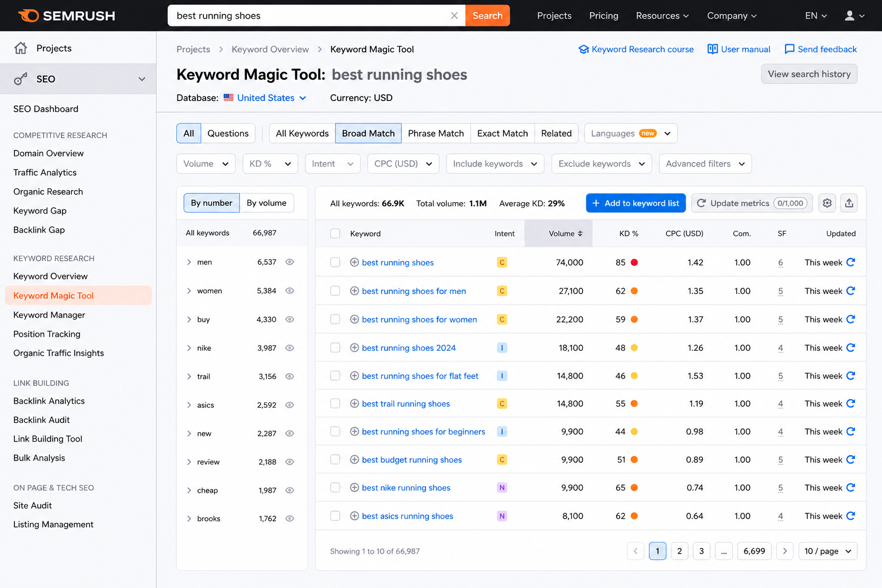Open the KD % filter dropdown
The height and width of the screenshot is (588, 882).
coord(270,164)
